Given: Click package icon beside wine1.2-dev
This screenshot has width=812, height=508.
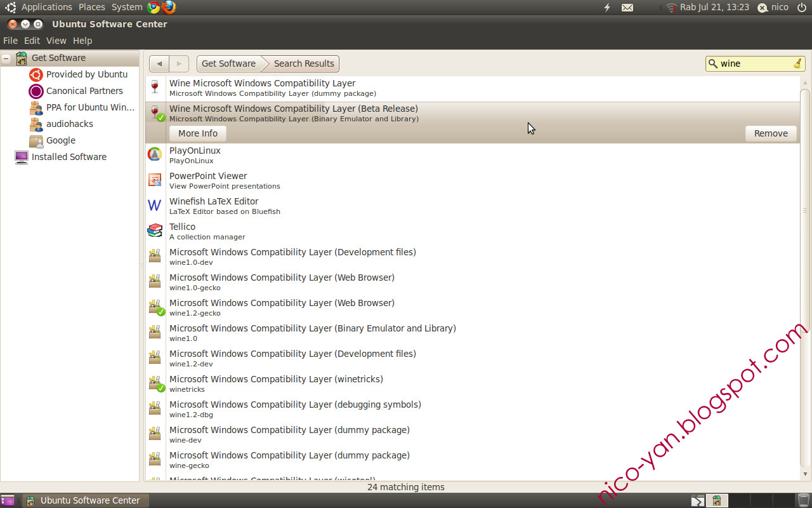Looking at the screenshot, I should click(x=155, y=358).
